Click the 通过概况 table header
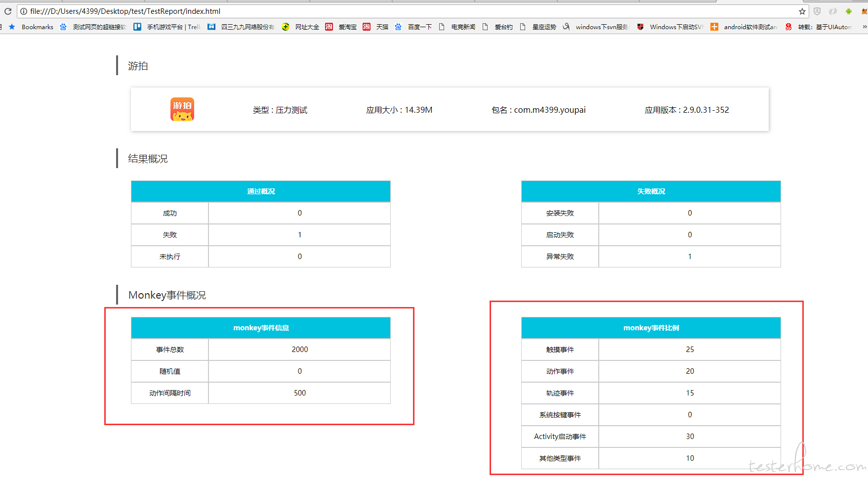 261,191
